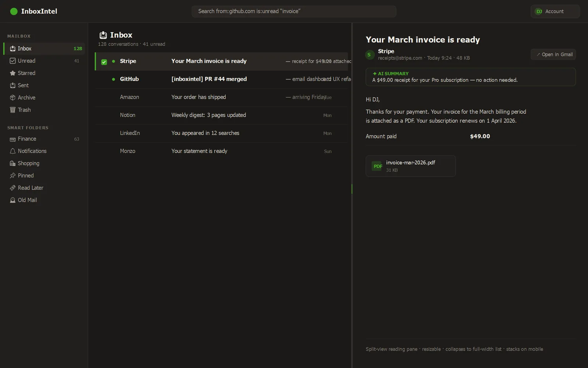Image resolution: width=588 pixels, height=368 pixels.
Task: Click the Inbox count 128 badge
Action: point(78,49)
